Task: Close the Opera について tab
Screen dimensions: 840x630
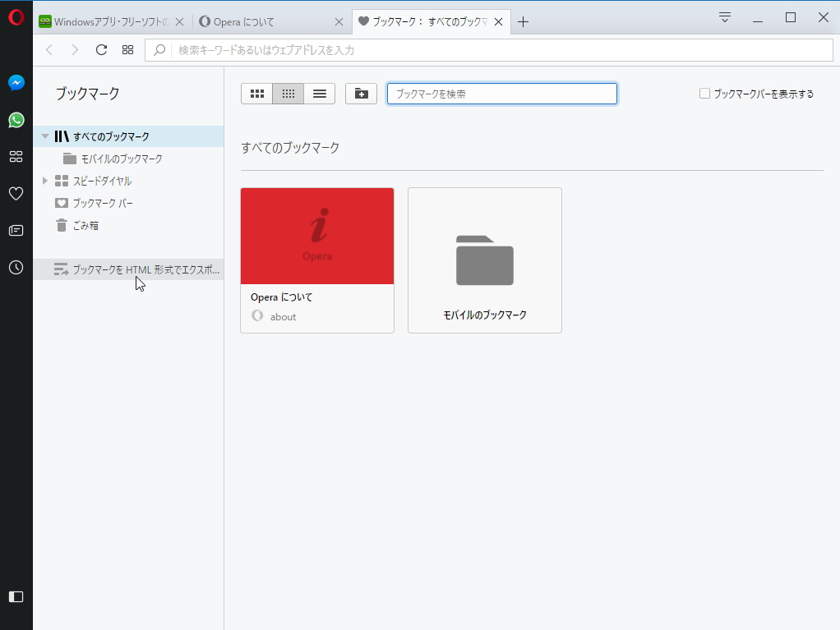Action: click(339, 21)
